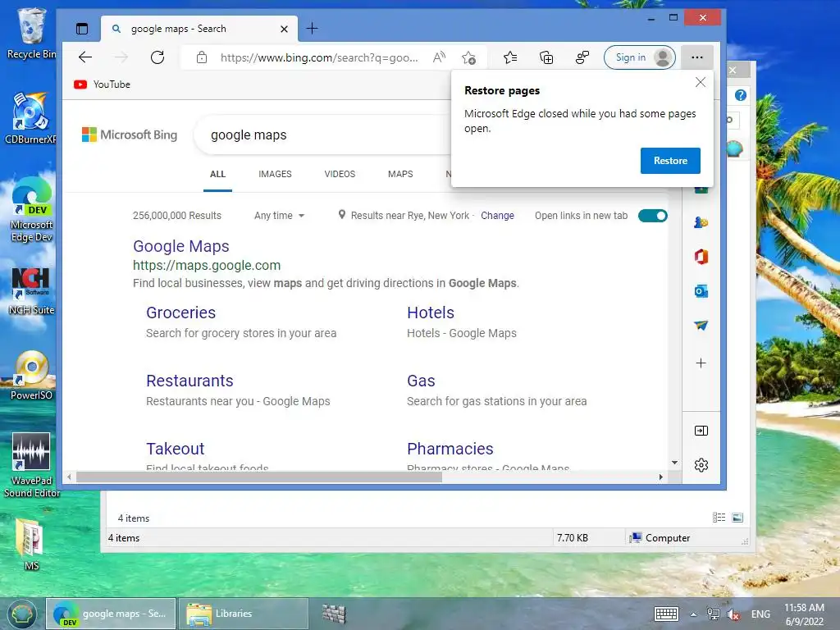Open the Hotels sublink
The height and width of the screenshot is (630, 840).
coord(430,313)
